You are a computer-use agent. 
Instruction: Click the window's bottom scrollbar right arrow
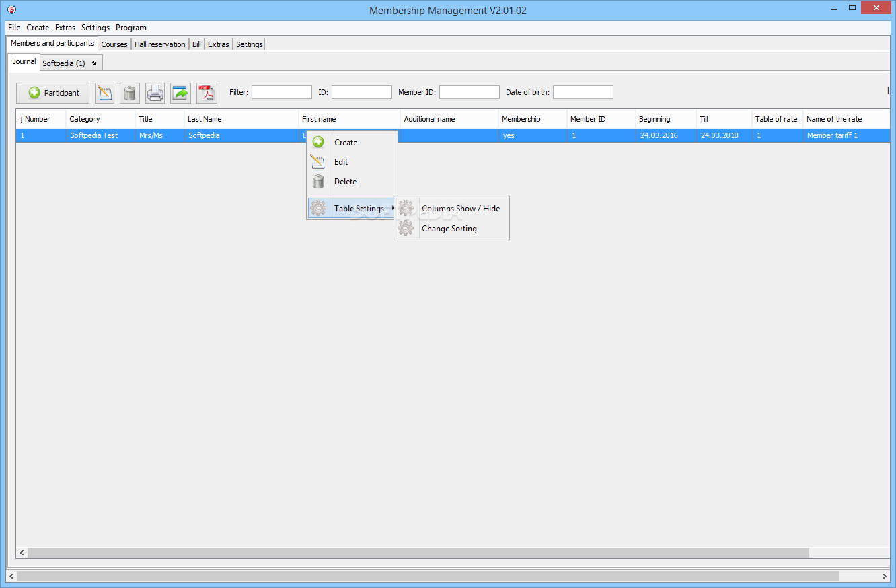885,577
